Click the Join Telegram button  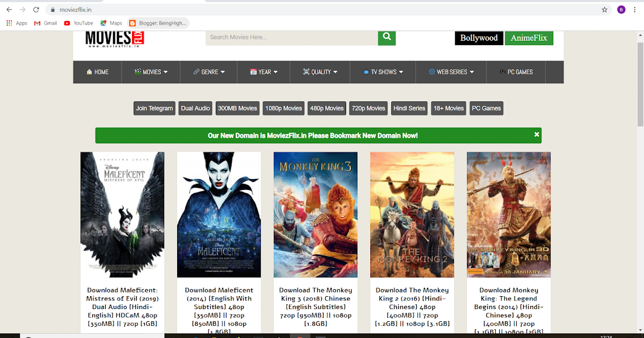point(154,108)
